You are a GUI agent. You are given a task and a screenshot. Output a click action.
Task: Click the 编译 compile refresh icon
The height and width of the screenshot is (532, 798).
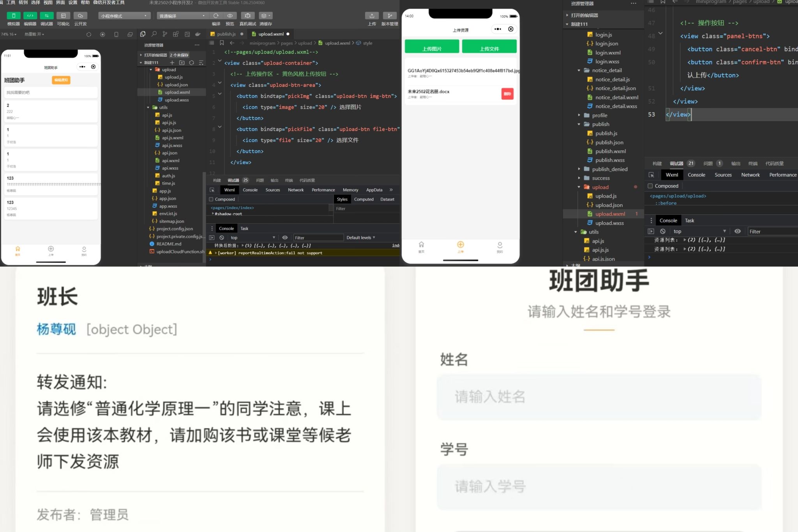216,16
